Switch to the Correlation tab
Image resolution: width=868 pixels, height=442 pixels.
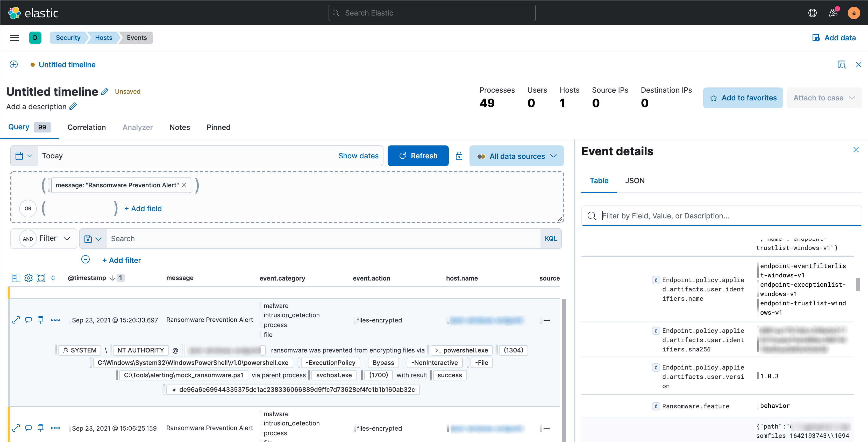pyautogui.click(x=86, y=127)
